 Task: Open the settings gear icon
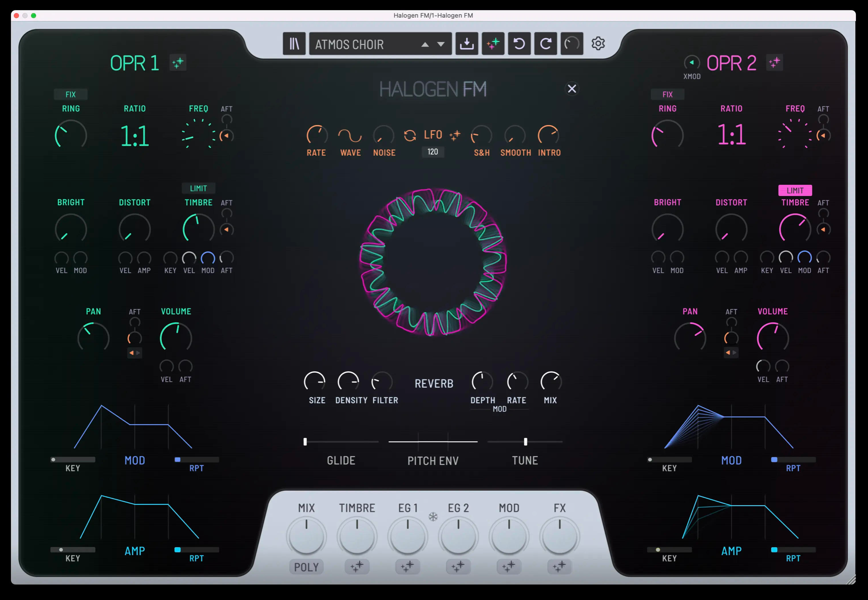[598, 44]
